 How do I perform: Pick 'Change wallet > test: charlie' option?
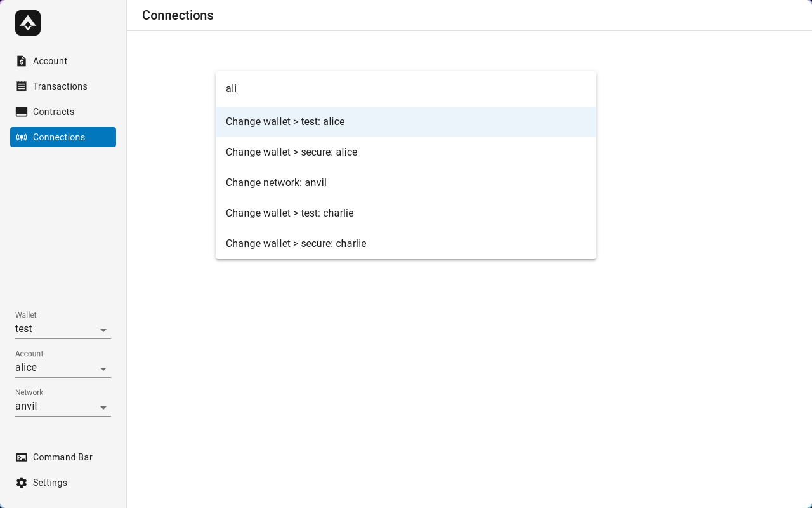289,213
